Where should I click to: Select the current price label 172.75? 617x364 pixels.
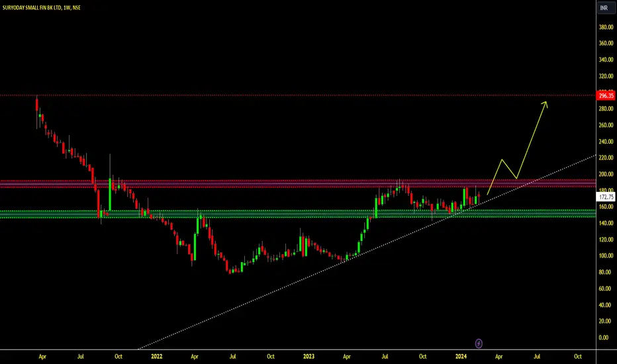coord(606,197)
